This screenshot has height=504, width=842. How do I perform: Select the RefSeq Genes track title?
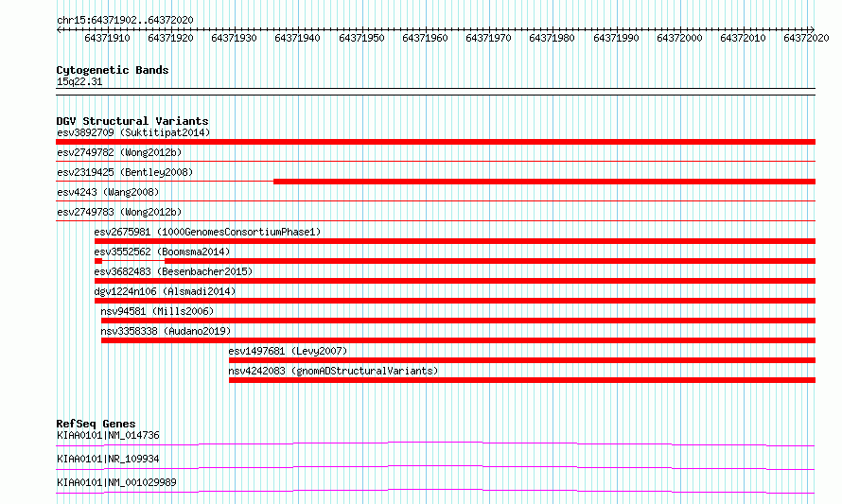click(x=96, y=424)
